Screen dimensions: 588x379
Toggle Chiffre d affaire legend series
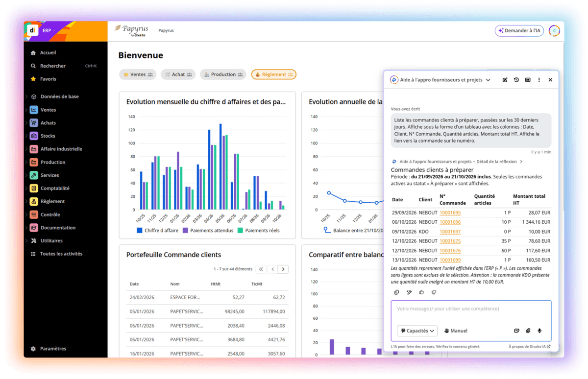(x=157, y=231)
